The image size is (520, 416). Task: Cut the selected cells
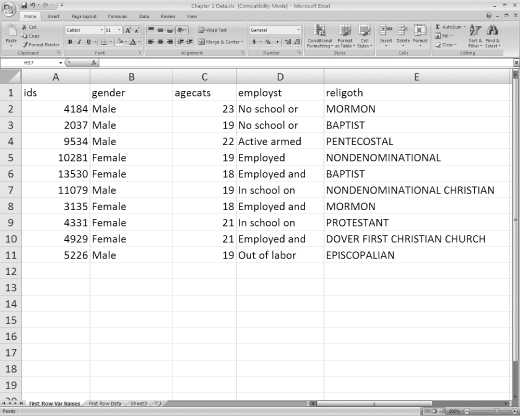pos(29,27)
